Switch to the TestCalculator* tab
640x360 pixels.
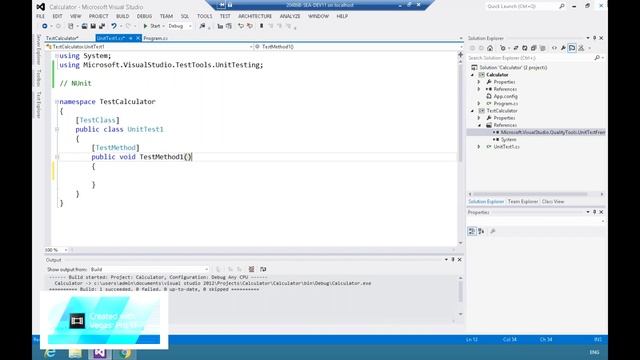click(x=62, y=38)
